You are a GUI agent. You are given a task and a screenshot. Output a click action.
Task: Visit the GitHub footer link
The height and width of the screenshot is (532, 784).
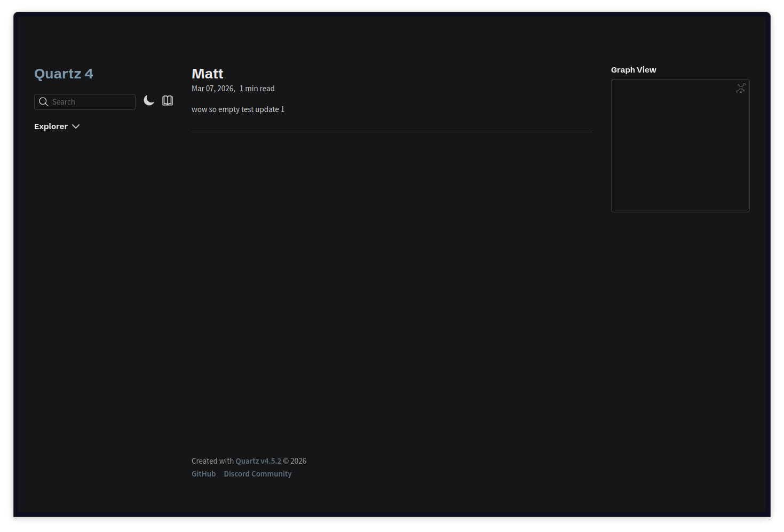[203, 474]
